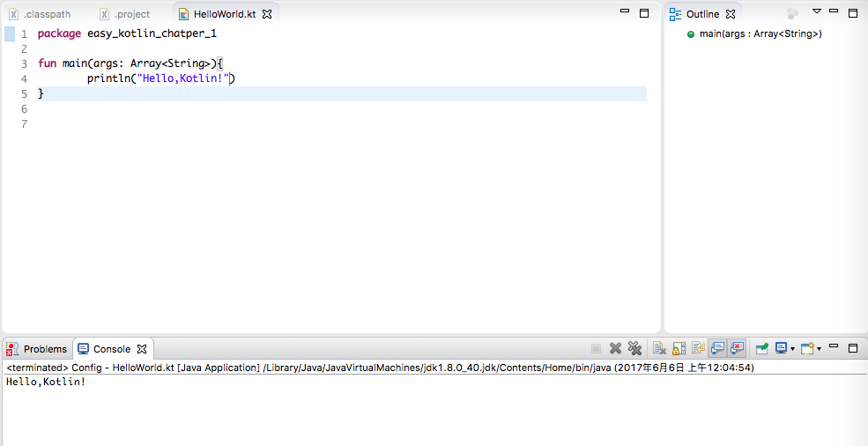Image resolution: width=868 pixels, height=446 pixels.
Task: Clear Console output icon
Action: [659, 348]
